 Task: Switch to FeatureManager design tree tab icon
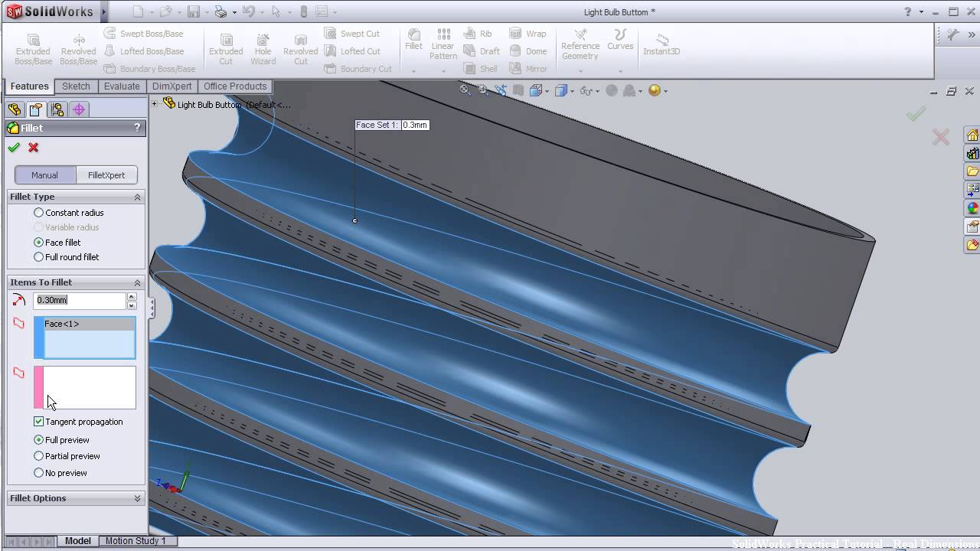tap(14, 109)
